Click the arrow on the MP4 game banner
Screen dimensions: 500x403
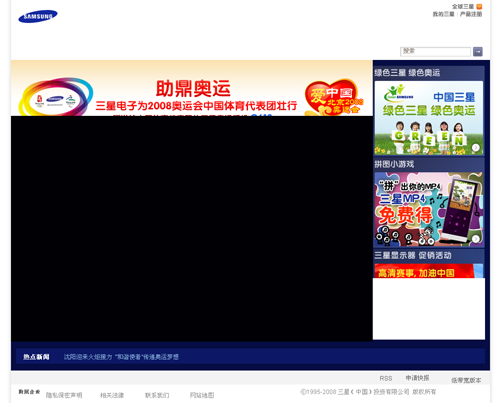[x=476, y=239]
